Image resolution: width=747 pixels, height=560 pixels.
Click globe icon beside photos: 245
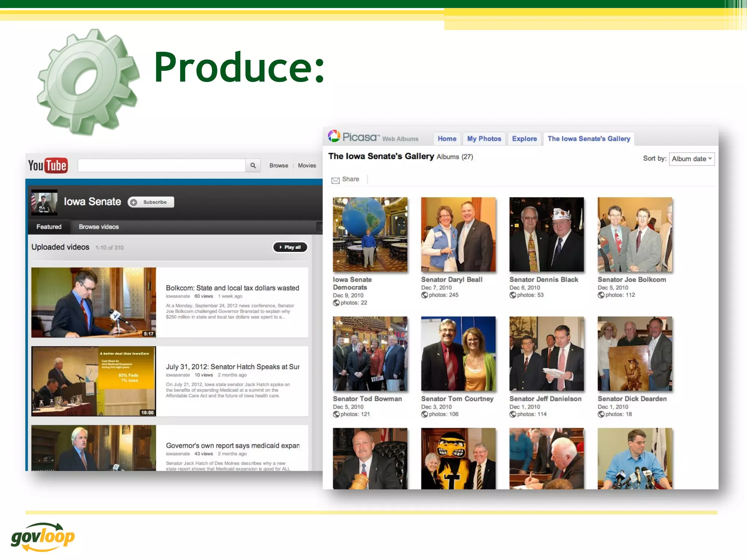pyautogui.click(x=424, y=295)
